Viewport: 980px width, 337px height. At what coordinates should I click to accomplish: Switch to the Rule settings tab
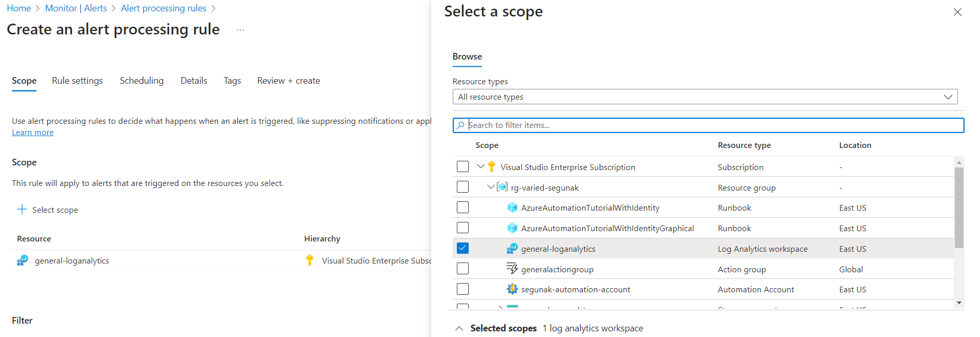coord(77,81)
